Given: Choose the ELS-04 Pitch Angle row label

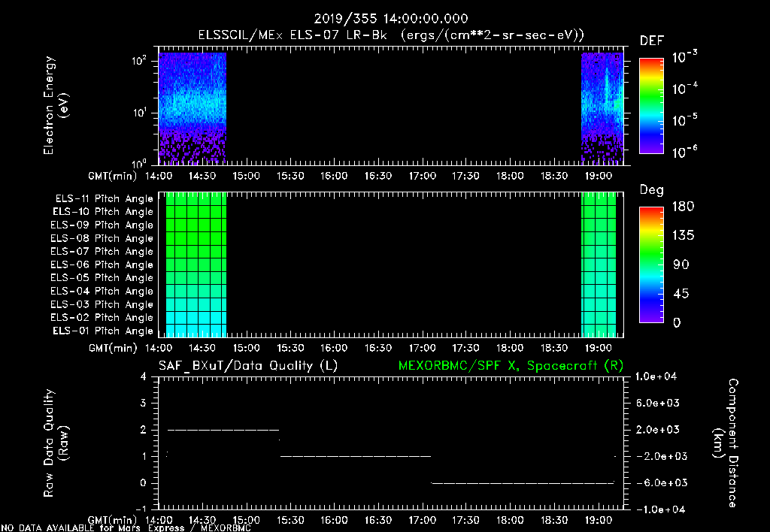Looking at the screenshot, I should pos(102,291).
